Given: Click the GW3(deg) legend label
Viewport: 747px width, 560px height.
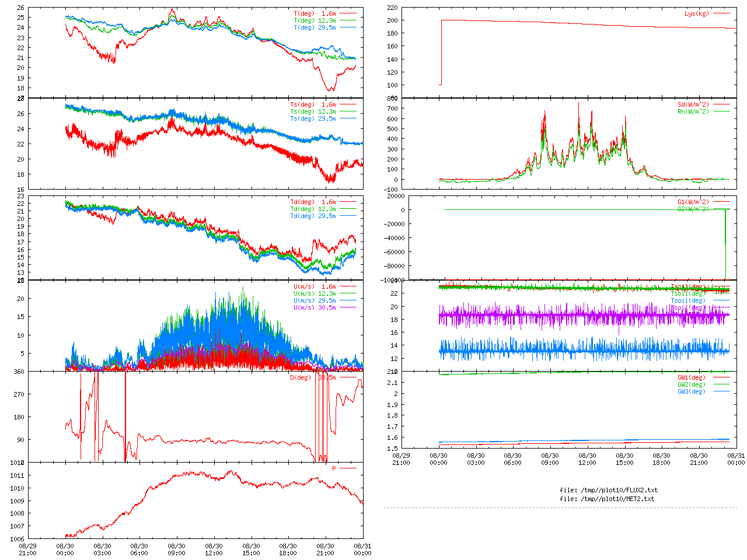Looking at the screenshot, I should pyautogui.click(x=692, y=391).
